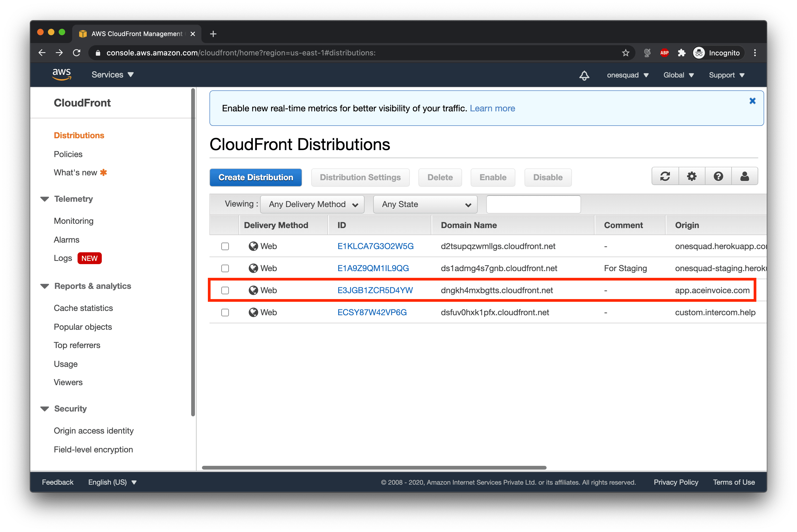
Task: Open the CloudFront preferences gear icon
Action: point(691,176)
